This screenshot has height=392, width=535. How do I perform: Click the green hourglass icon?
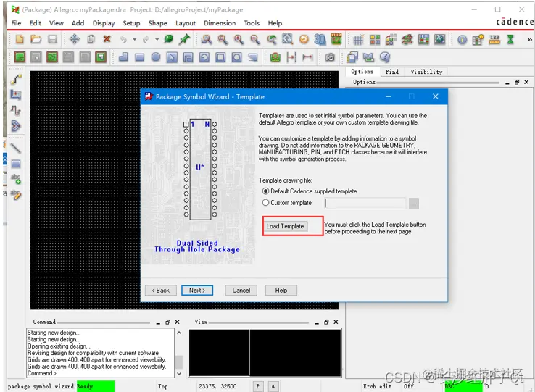point(510,40)
